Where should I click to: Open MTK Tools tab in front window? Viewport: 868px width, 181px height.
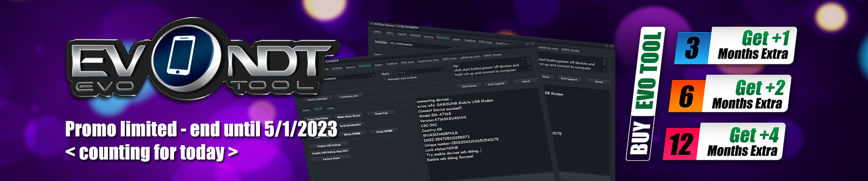point(407,62)
